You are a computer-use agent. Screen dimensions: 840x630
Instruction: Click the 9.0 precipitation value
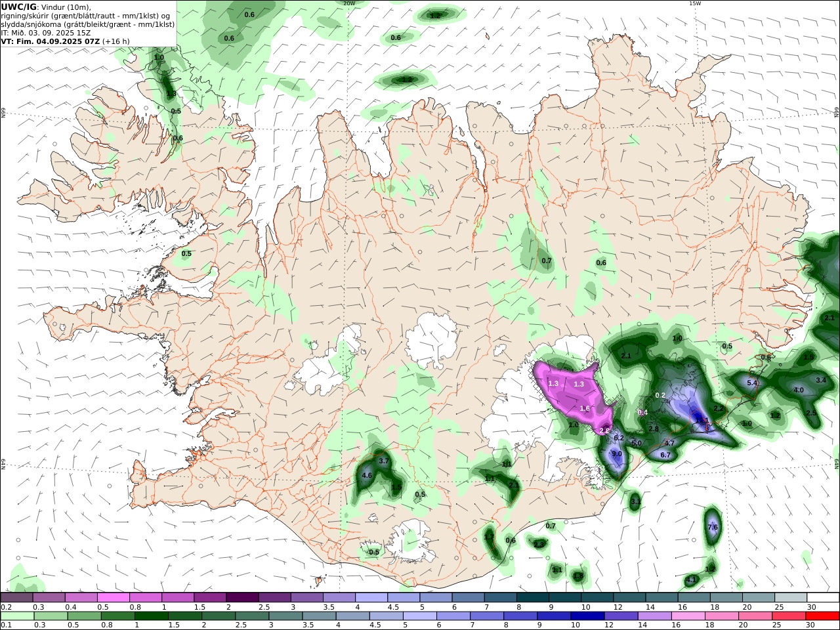click(x=617, y=453)
